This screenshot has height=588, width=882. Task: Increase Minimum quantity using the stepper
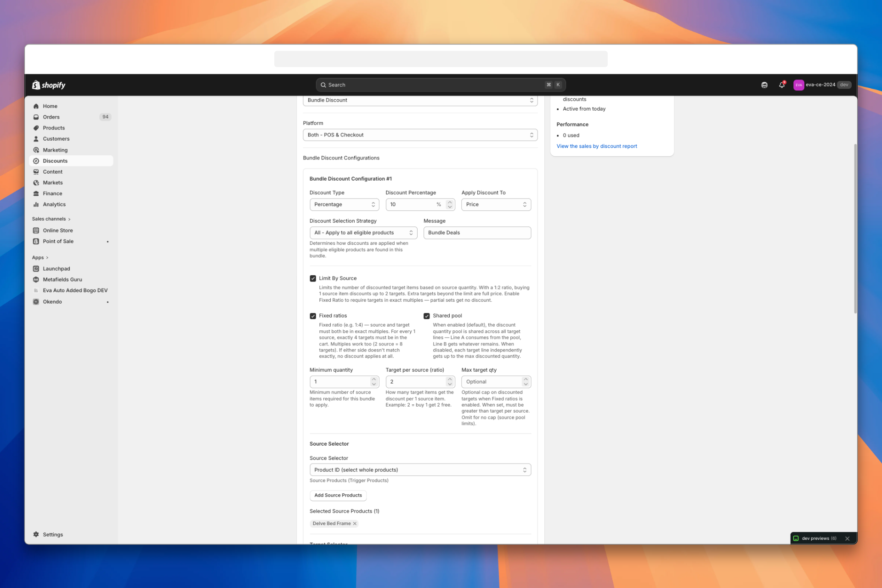pyautogui.click(x=373, y=379)
